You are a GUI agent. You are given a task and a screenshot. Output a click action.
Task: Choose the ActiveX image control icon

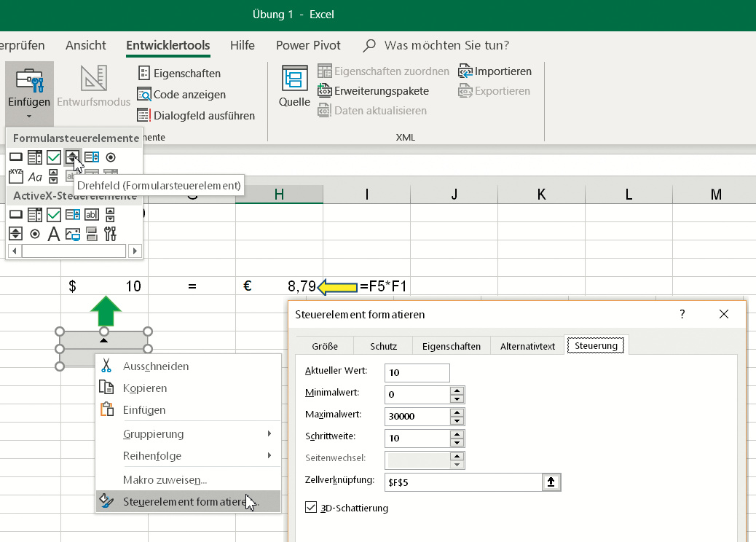[x=72, y=234]
